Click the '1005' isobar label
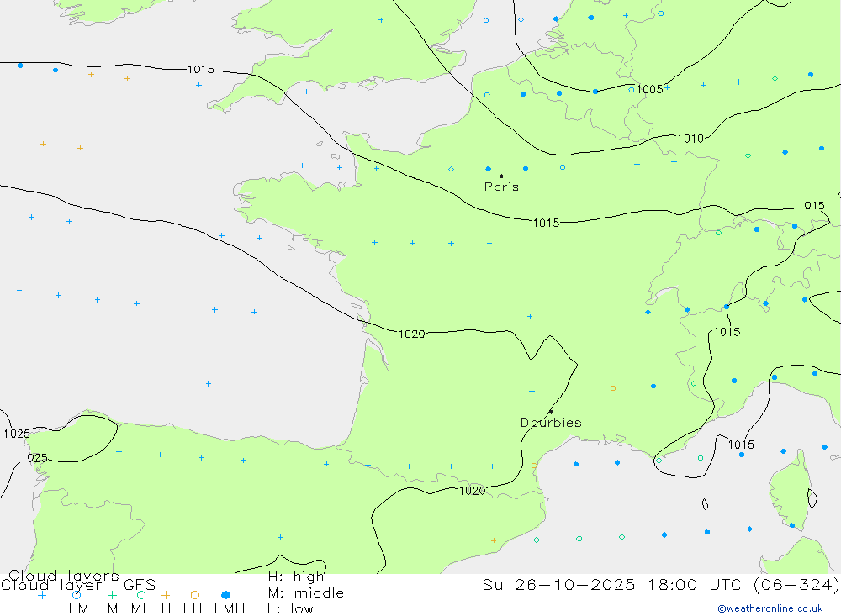Viewport: 841px width, 616px height. point(649,90)
